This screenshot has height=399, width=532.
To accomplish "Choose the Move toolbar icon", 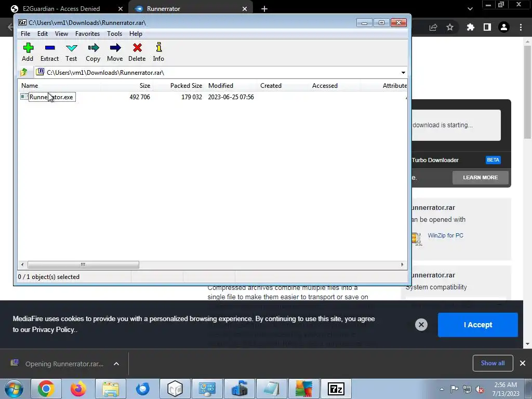I will point(115,51).
